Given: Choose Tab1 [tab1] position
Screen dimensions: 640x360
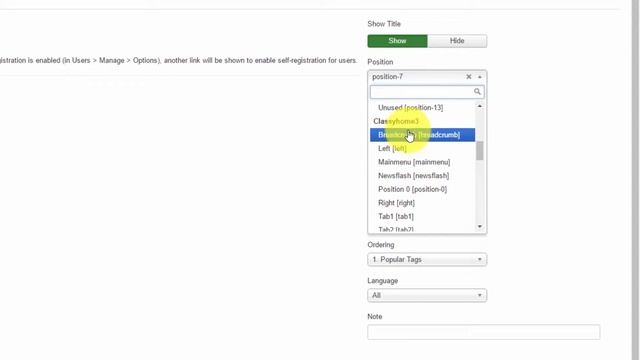Looking at the screenshot, I should [422, 216].
